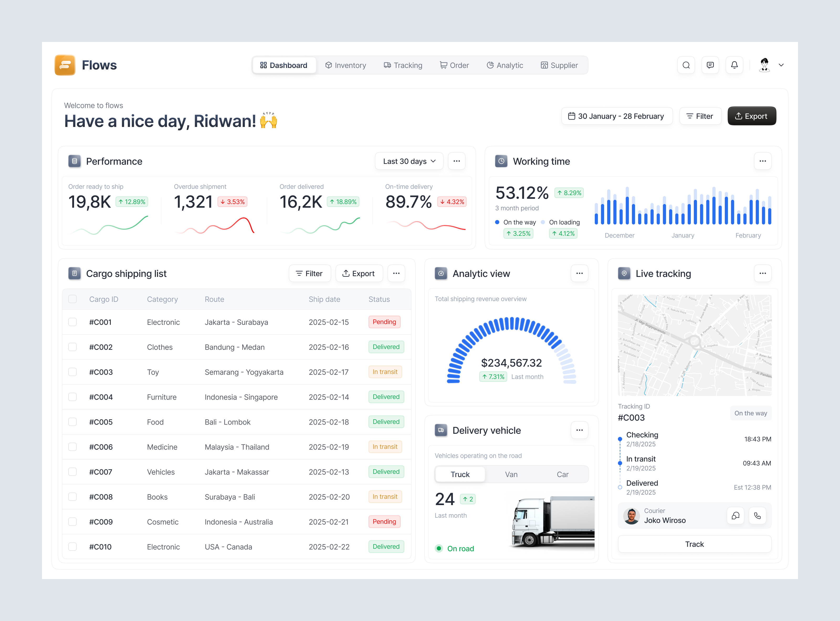Select the checkbox for #C005 row
The width and height of the screenshot is (840, 621).
(73, 422)
